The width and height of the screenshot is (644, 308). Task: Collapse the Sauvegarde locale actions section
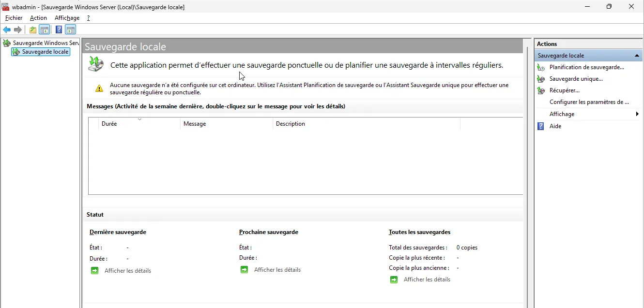pos(637,56)
